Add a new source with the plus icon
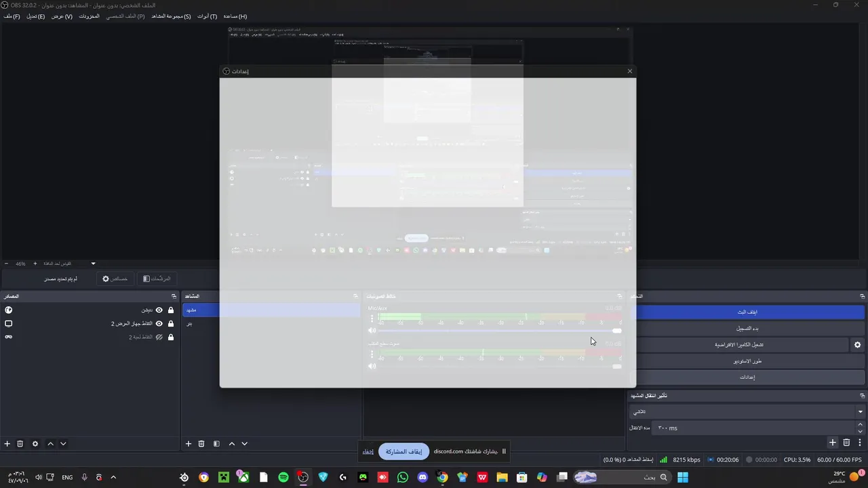This screenshot has width=868, height=488. coord(7,444)
